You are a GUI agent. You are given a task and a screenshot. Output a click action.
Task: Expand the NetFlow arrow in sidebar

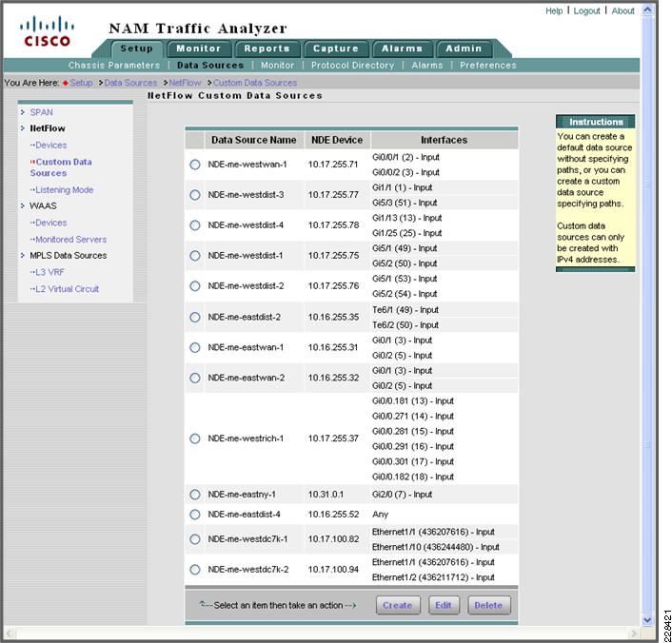[x=23, y=128]
